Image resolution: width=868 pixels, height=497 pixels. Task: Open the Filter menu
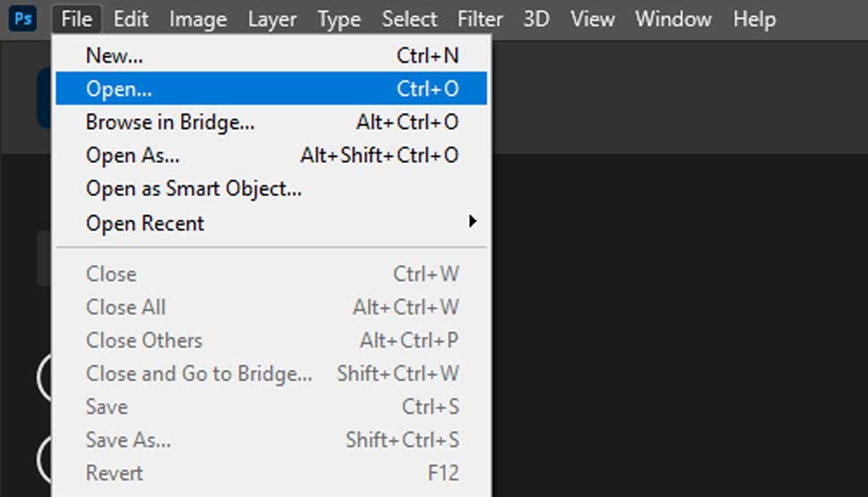tap(480, 19)
